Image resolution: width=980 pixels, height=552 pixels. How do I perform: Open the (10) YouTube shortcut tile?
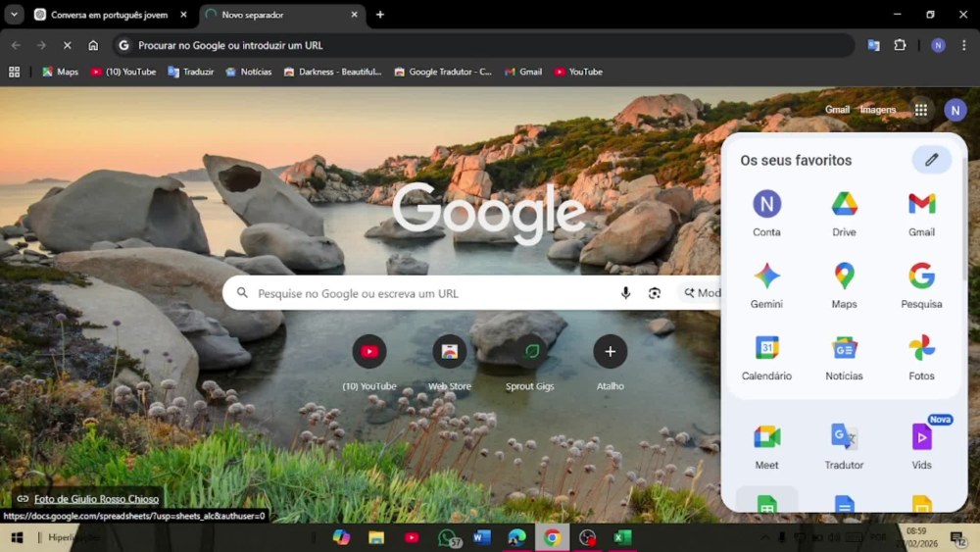click(x=369, y=363)
